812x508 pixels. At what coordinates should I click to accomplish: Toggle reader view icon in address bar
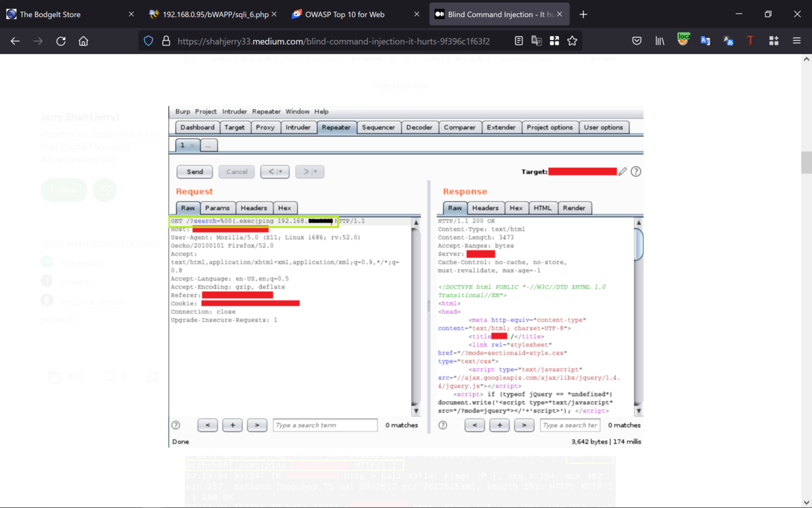519,41
